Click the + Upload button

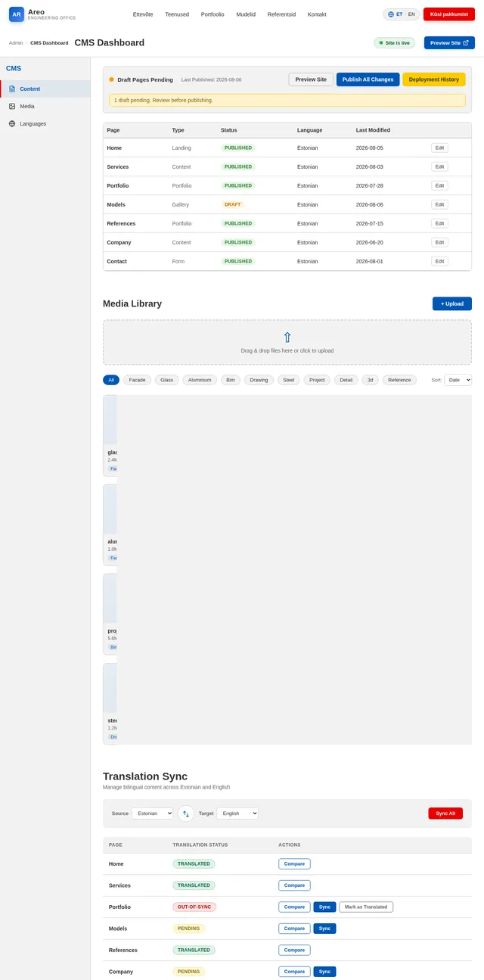[x=452, y=303]
